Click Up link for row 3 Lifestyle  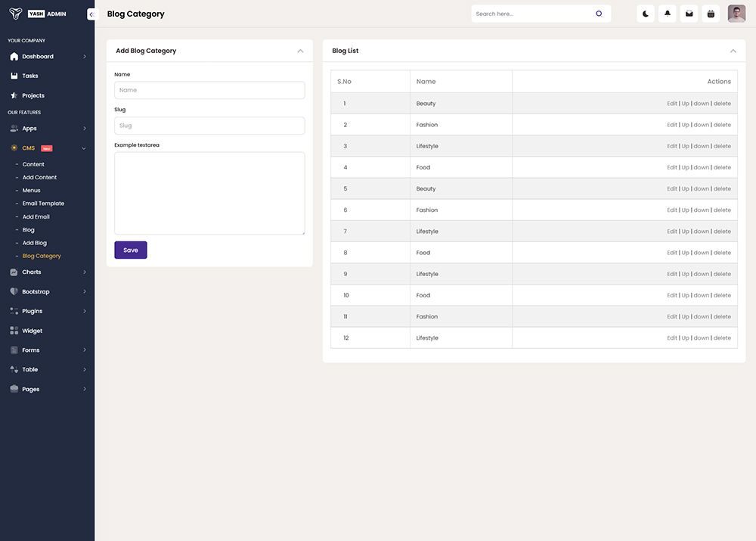pyautogui.click(x=685, y=146)
